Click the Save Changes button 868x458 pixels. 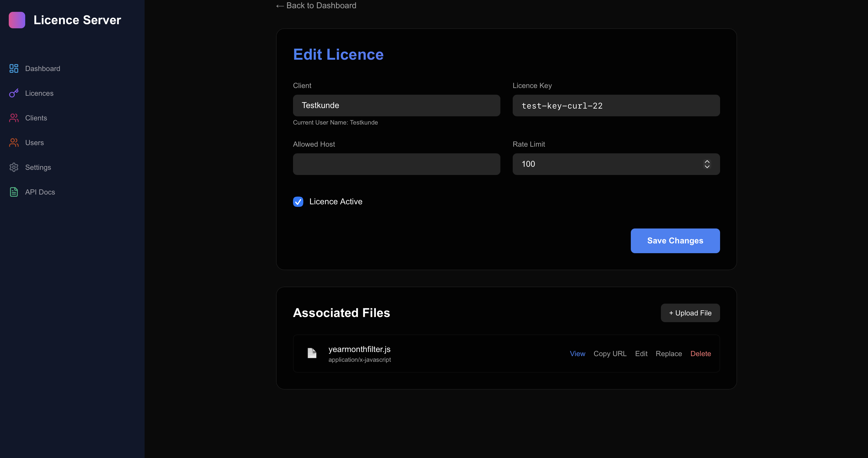675,241
